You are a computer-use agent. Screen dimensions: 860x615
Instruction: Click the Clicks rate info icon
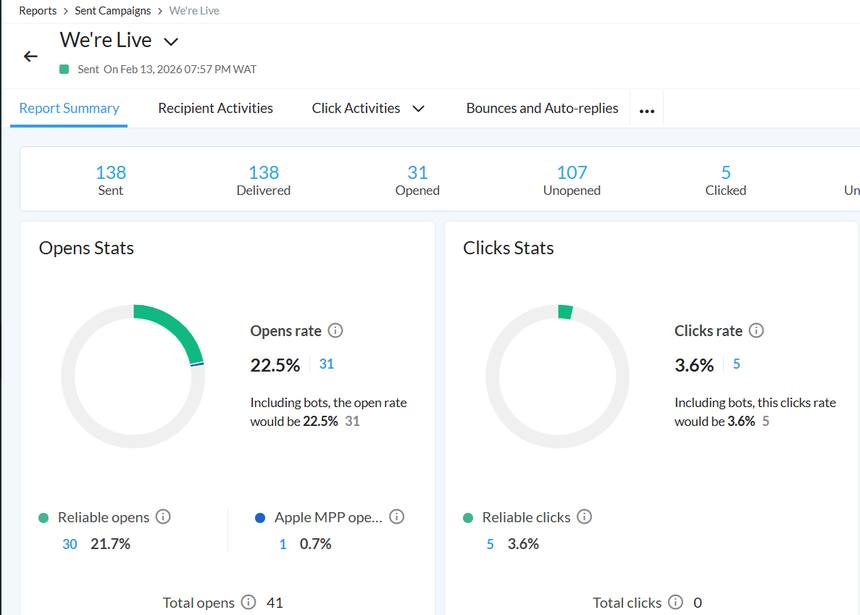[x=757, y=330]
